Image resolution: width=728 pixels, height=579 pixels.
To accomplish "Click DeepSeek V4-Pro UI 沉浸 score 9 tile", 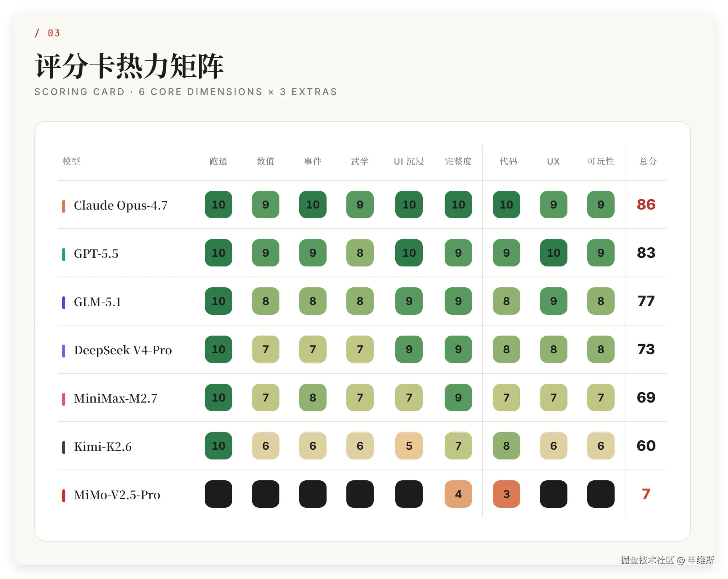I will click(409, 349).
